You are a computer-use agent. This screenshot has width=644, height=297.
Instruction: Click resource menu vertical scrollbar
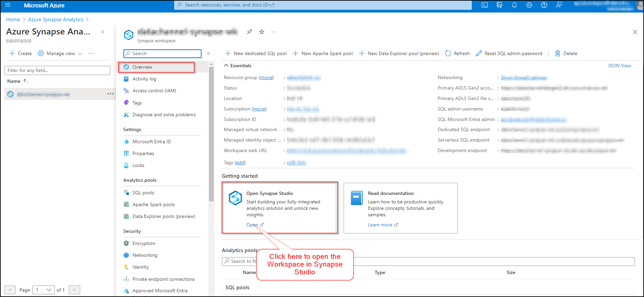point(211,133)
